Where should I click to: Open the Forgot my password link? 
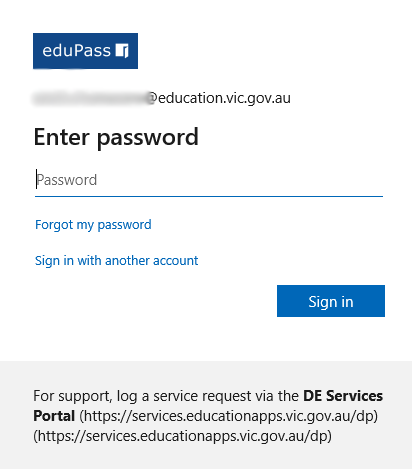tap(93, 225)
